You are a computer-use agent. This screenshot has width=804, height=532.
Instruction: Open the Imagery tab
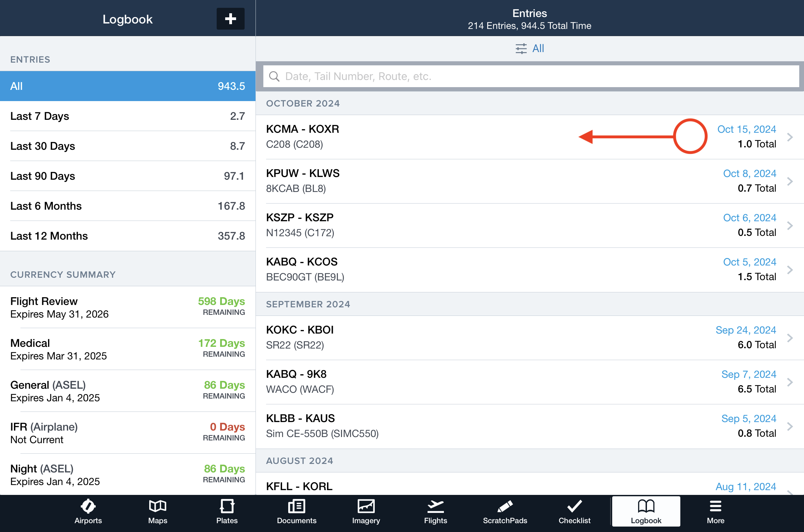(366, 512)
